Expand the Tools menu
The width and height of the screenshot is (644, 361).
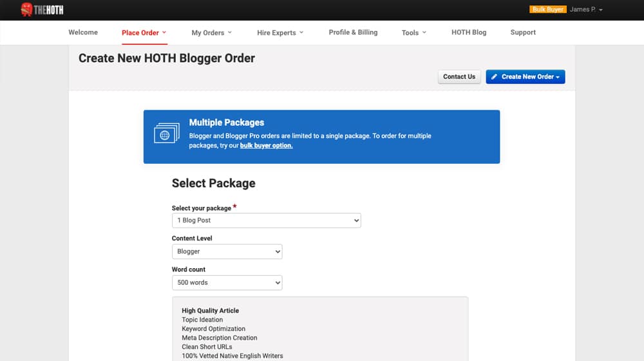point(414,32)
